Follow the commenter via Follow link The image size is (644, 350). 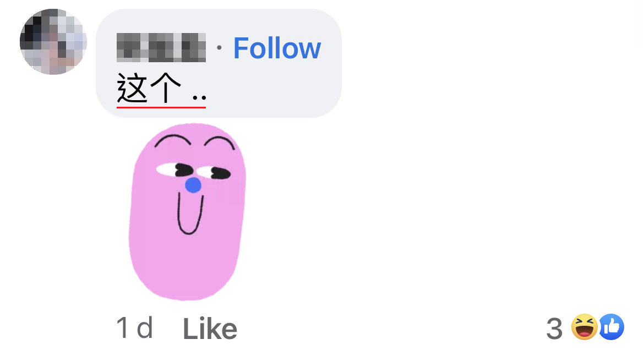point(277,48)
